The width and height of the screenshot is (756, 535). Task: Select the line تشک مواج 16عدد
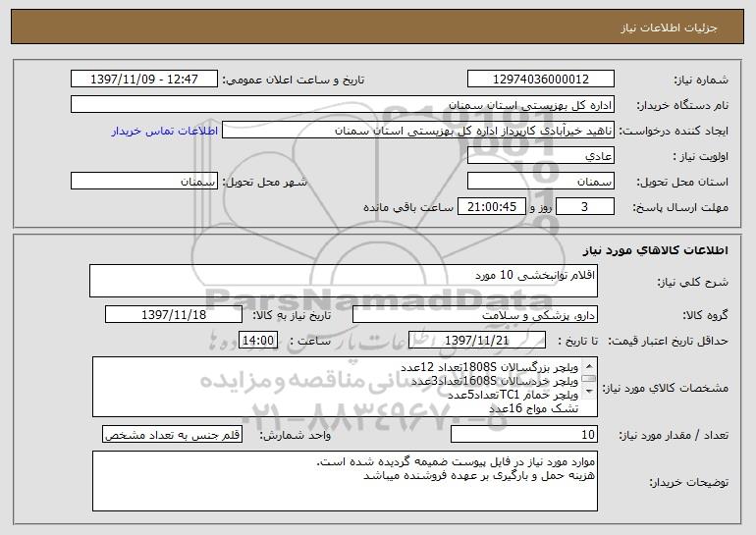point(534,408)
